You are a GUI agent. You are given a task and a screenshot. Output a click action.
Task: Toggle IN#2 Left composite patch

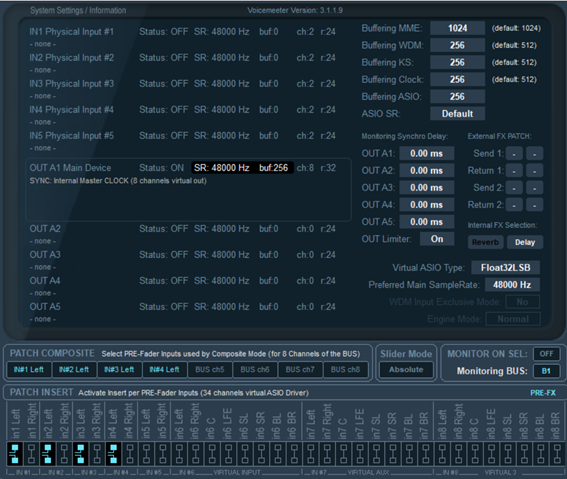click(74, 369)
